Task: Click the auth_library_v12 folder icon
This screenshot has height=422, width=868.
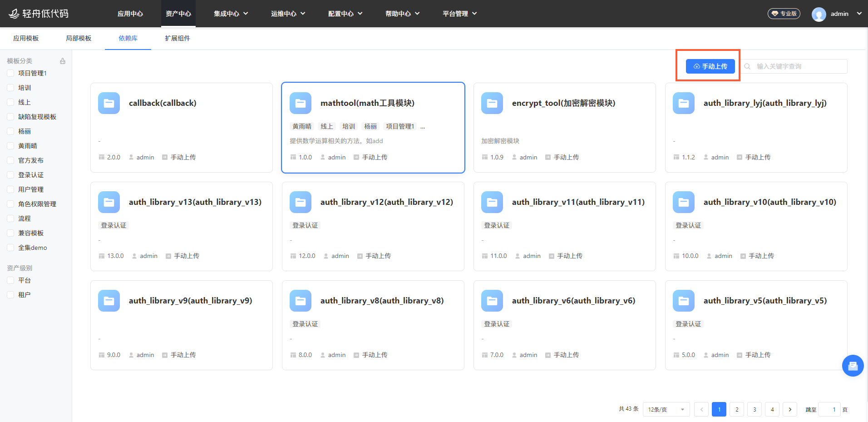Action: [x=301, y=202]
